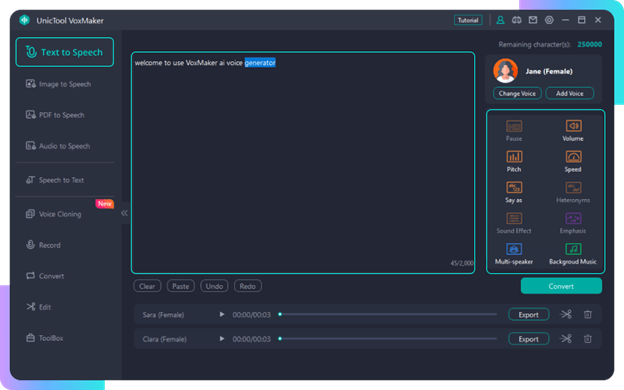624x390 pixels.
Task: Open the user account icon
Action: [500, 20]
